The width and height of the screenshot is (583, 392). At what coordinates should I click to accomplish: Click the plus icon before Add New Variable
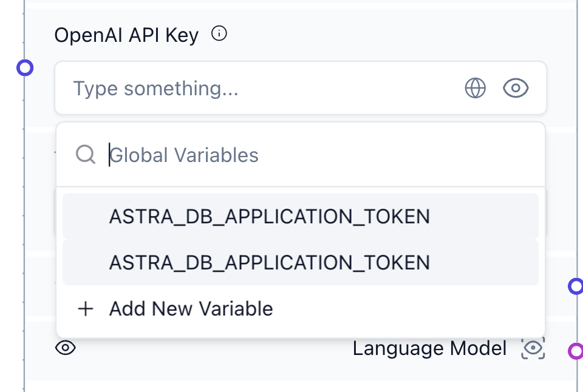pyautogui.click(x=85, y=309)
